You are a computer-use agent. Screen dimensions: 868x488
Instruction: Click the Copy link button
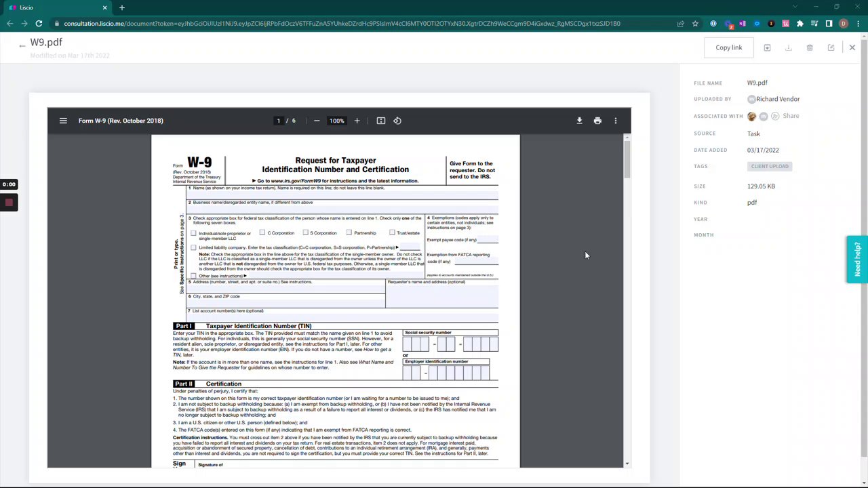[729, 47]
